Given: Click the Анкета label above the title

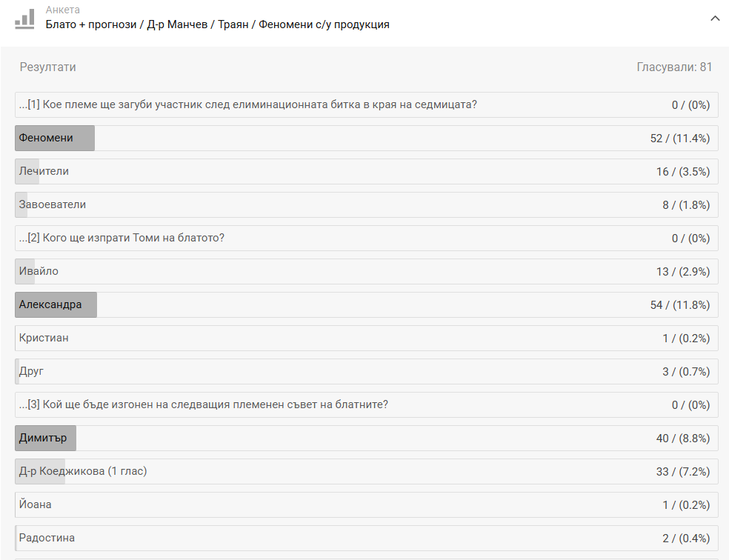Looking at the screenshot, I should [62, 10].
